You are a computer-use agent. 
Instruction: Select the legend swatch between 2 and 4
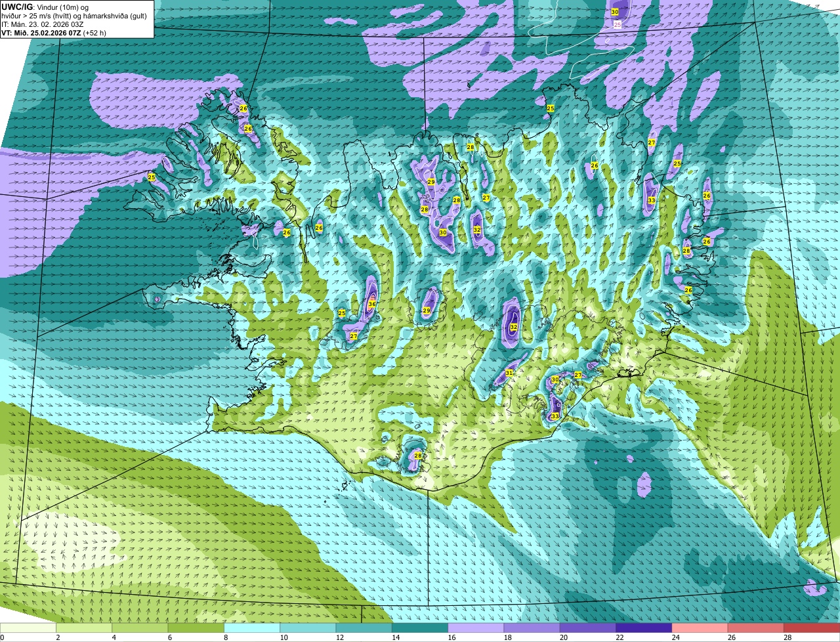pos(84,628)
